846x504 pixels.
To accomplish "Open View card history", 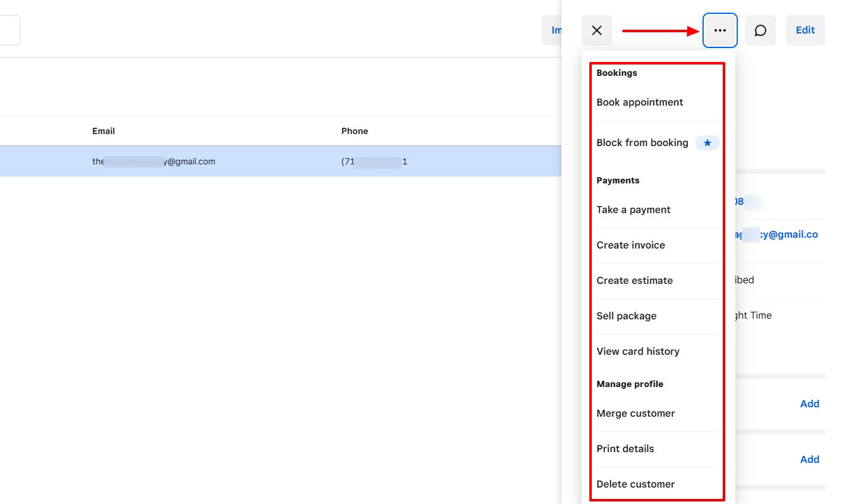I will [x=638, y=351].
